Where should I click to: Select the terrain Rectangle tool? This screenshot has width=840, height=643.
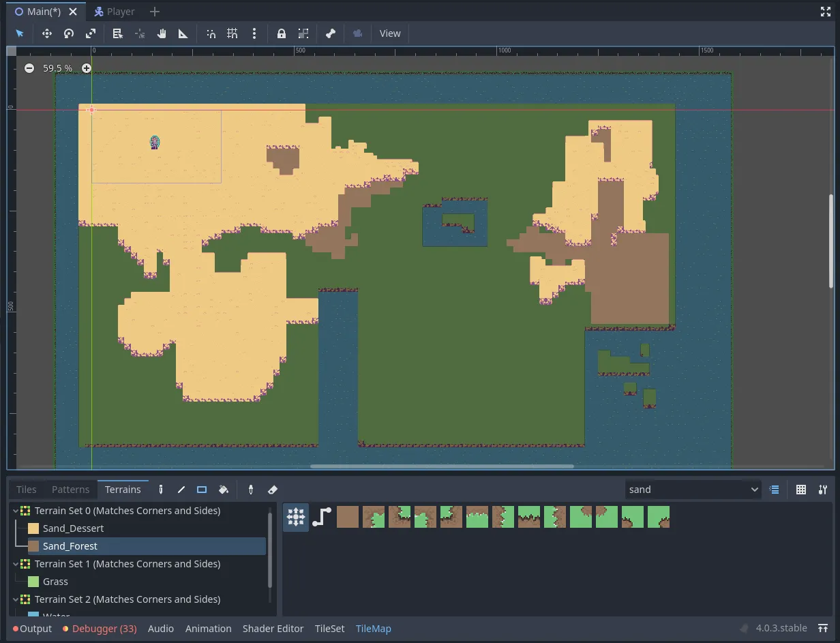pos(202,490)
